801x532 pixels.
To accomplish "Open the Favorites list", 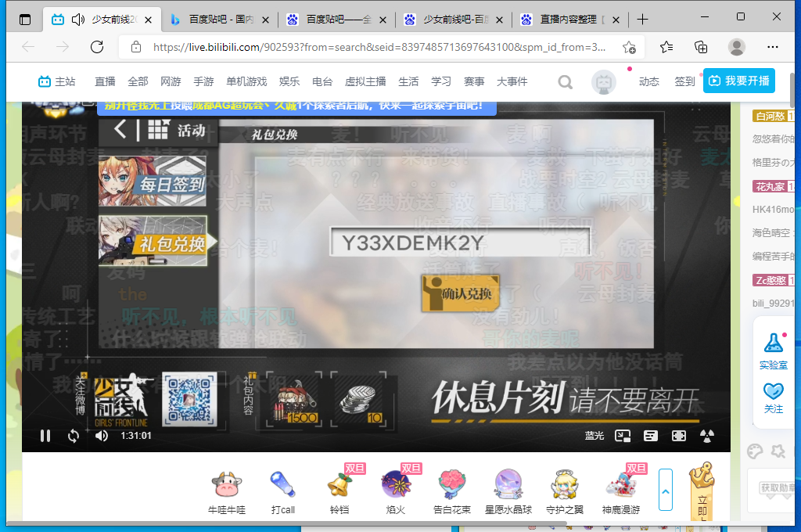I will pos(666,47).
